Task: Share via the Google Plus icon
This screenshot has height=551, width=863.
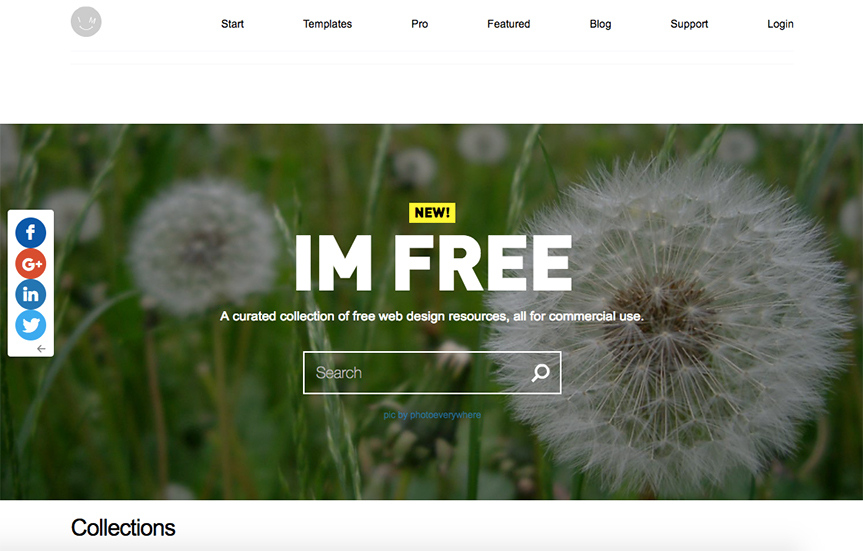Action: (x=31, y=264)
